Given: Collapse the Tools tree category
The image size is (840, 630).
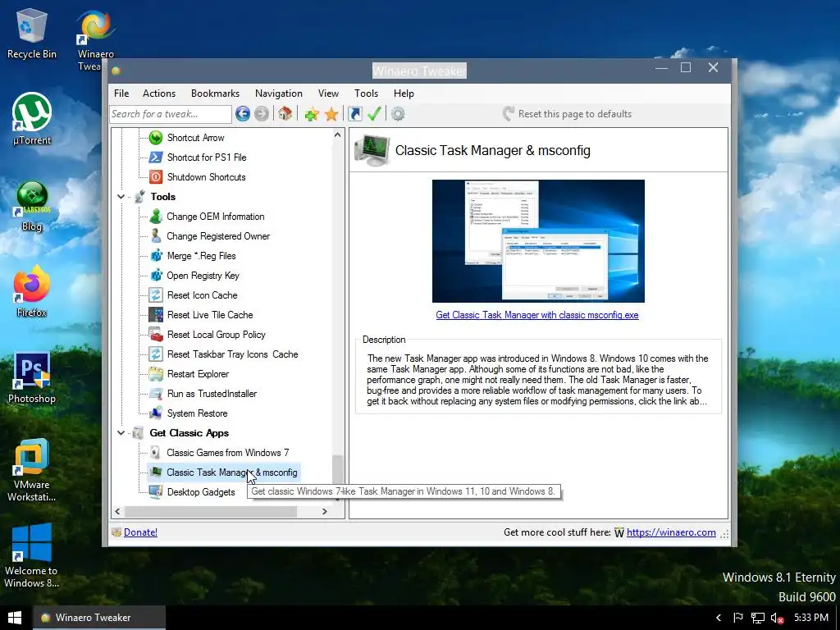Looking at the screenshot, I should (x=121, y=197).
